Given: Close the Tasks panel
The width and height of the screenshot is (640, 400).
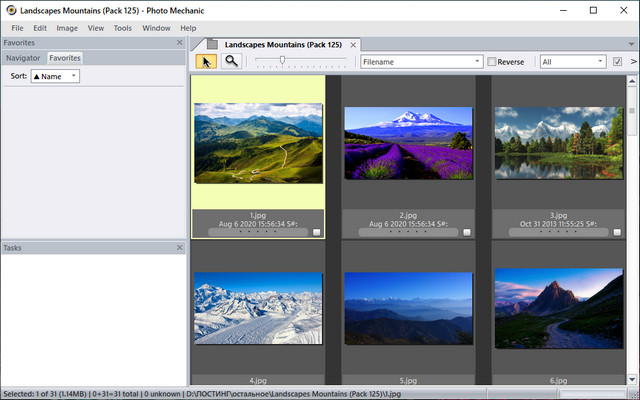Looking at the screenshot, I should (180, 247).
